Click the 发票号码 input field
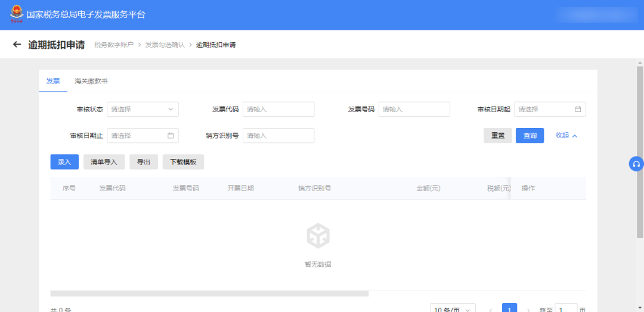 (414, 110)
